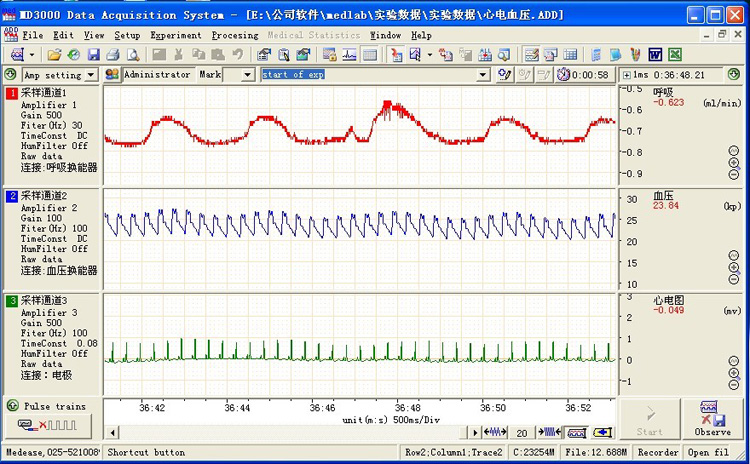
Task: Toggle channel 2 blue number indicator
Action: point(12,196)
